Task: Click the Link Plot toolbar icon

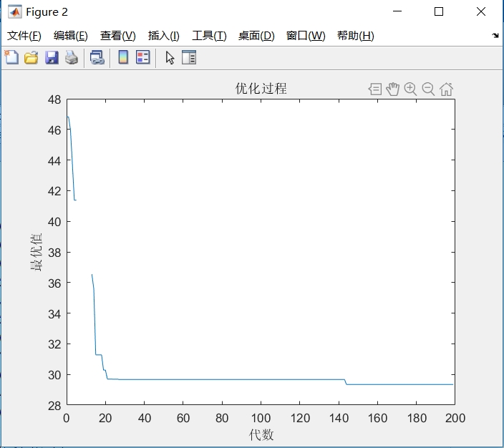Action: 97,58
